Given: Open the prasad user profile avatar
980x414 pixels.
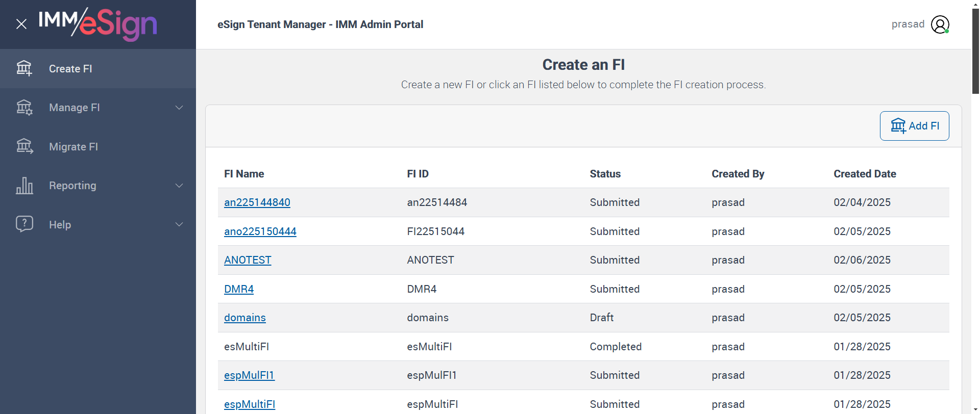Looking at the screenshot, I should pos(940,24).
